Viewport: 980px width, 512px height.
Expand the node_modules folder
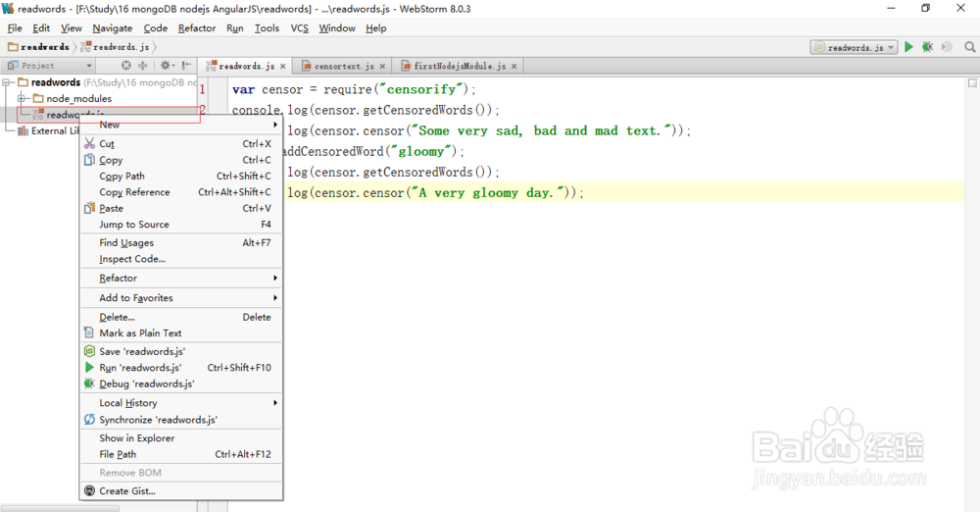point(21,98)
